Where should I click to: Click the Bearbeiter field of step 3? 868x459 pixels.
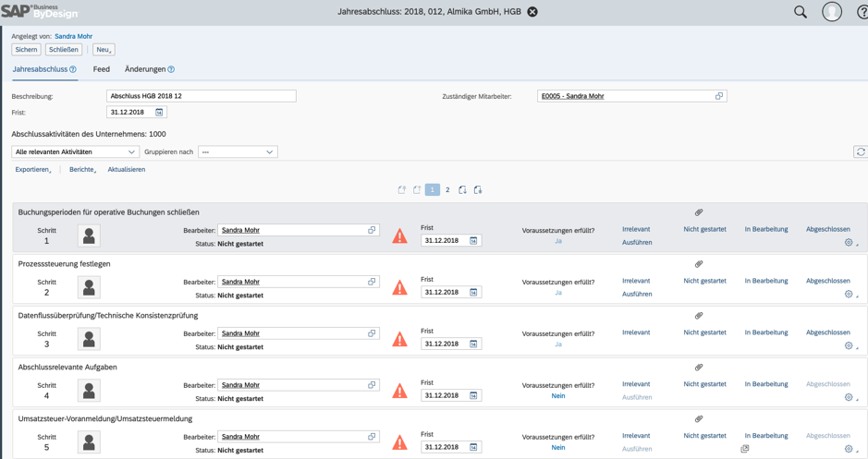click(x=299, y=333)
